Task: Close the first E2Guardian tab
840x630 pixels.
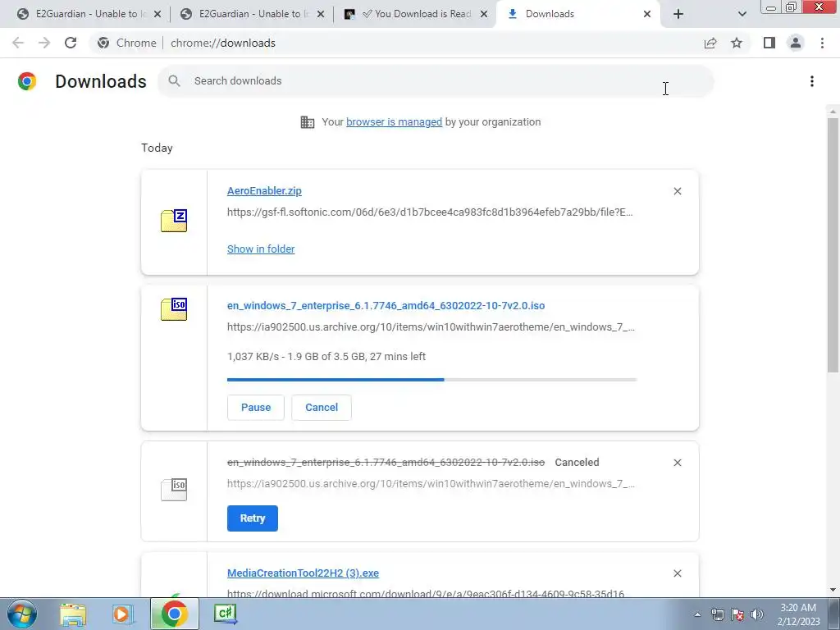Action: [x=157, y=14]
